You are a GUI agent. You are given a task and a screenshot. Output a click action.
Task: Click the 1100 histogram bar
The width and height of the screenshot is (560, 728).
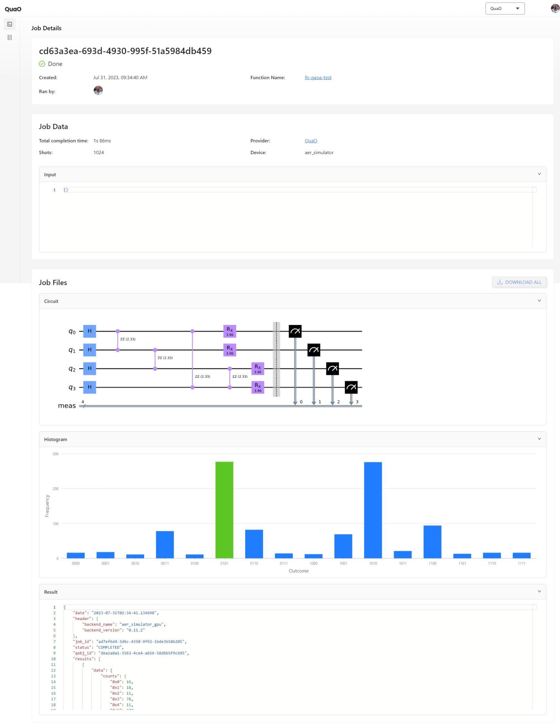[432, 542]
